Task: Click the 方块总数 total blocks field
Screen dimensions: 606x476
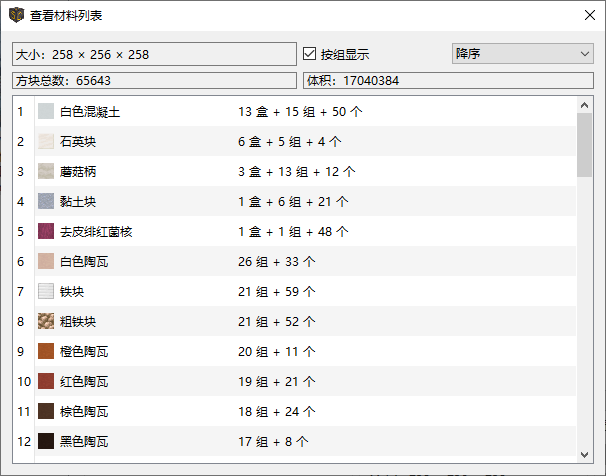Action: tap(154, 80)
